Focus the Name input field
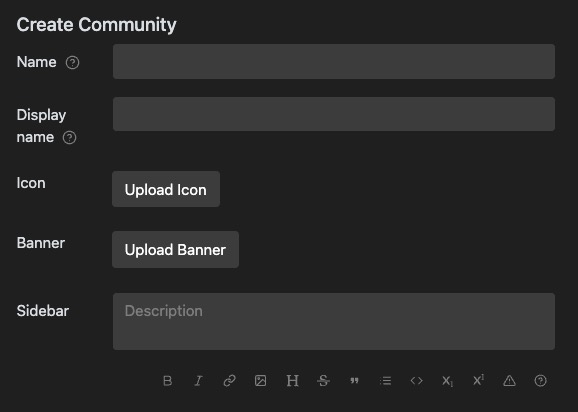This screenshot has height=412, width=578. click(x=334, y=61)
